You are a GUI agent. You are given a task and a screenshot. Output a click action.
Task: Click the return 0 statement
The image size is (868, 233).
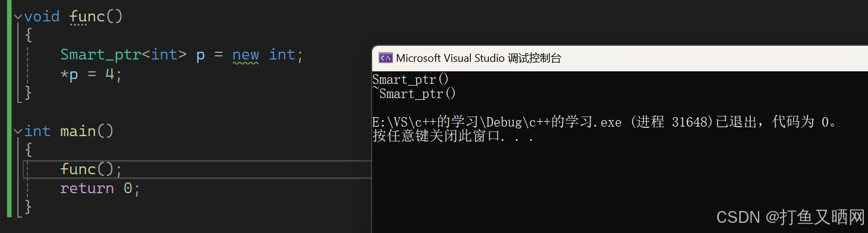point(100,188)
